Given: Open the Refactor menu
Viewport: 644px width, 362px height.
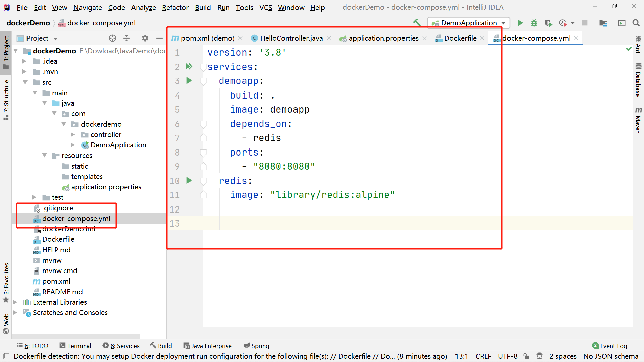Looking at the screenshot, I should 175,7.
